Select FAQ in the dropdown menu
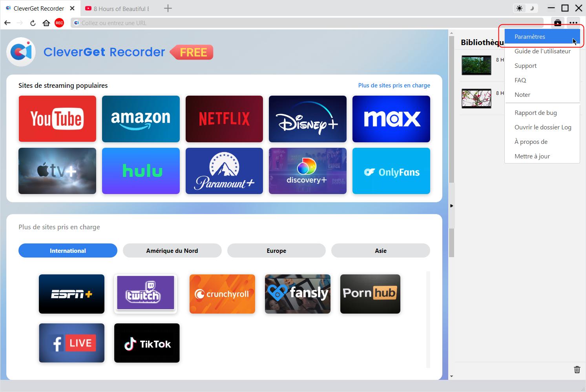 [542, 80]
